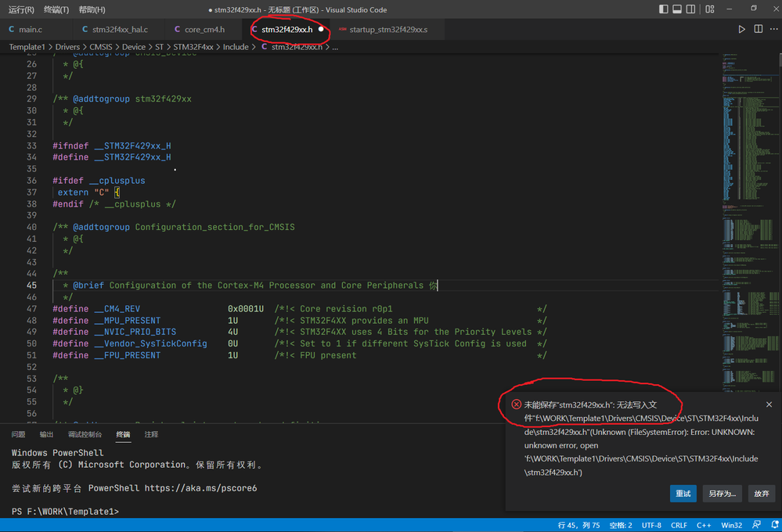
Task: Switch to the stm32f4xx_hal.c tab
Action: pos(120,30)
